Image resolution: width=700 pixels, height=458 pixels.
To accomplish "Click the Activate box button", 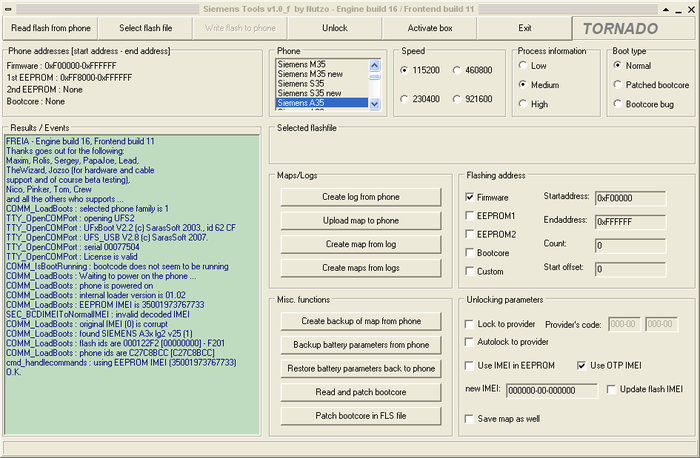I will click(429, 28).
